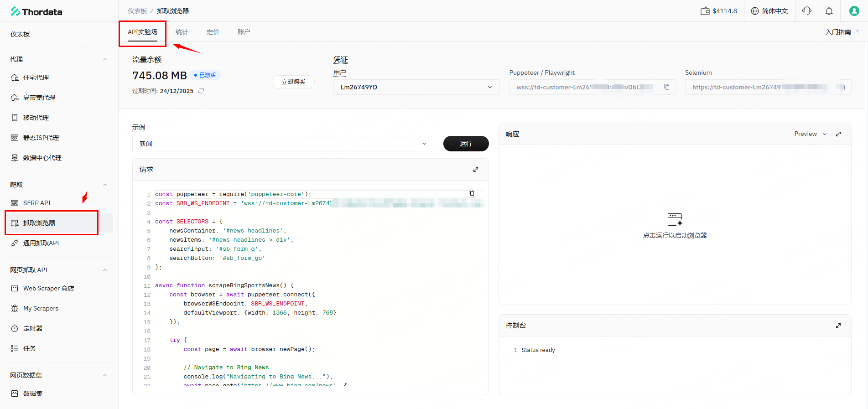Collapse the 代理 sidebar section
This screenshot has height=409, width=868.
click(105, 59)
